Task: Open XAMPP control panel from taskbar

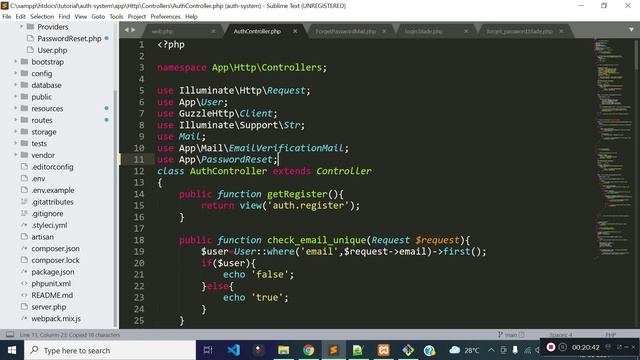Action: (383, 350)
